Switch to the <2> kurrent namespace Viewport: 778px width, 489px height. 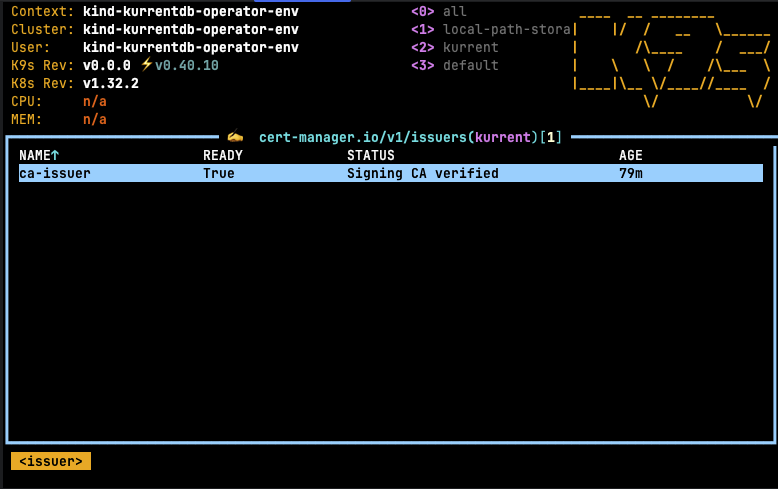454,47
